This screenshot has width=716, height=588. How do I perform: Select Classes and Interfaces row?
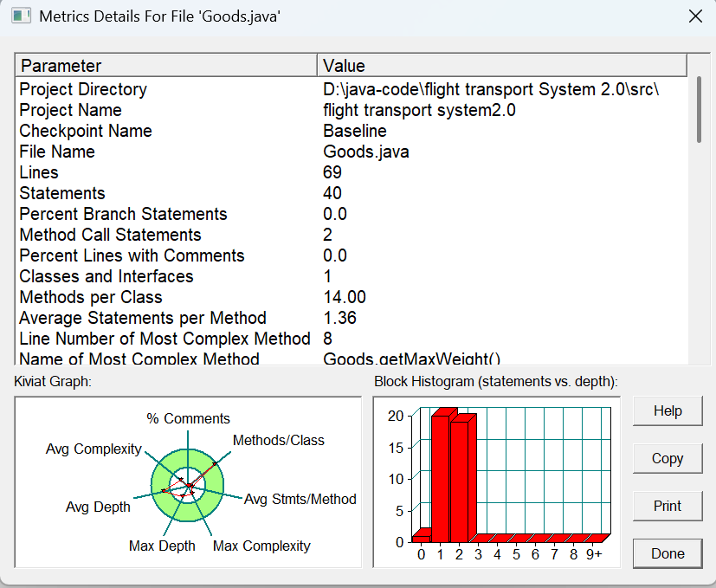(x=106, y=276)
